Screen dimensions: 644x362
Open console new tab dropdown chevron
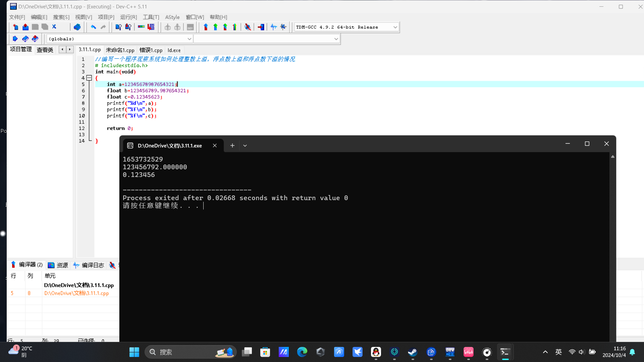click(245, 145)
